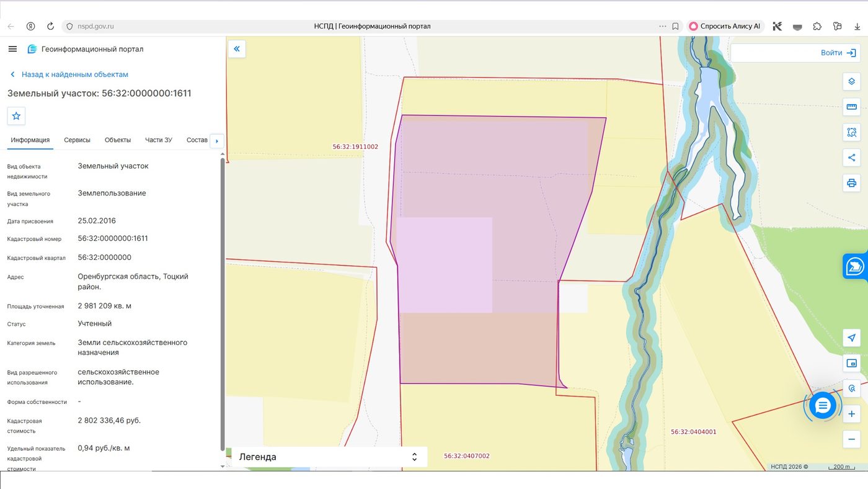
Task: Click map label 56:32:1911002
Action: click(355, 147)
